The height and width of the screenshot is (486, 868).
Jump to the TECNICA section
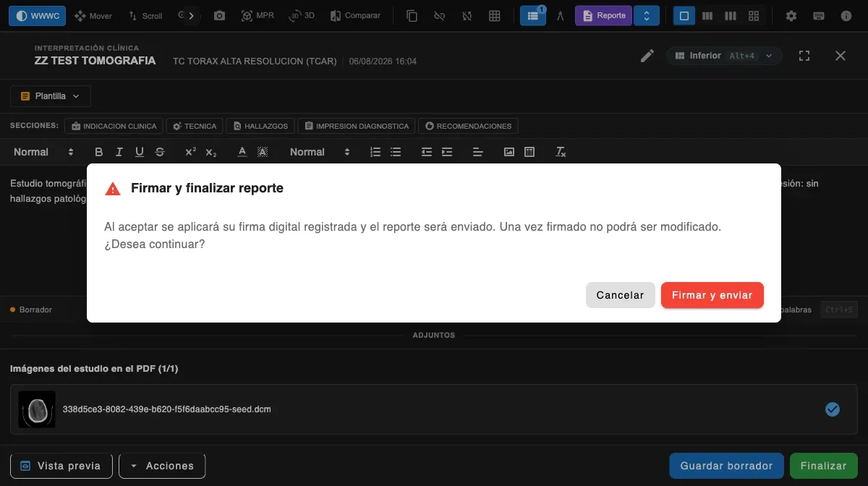click(x=193, y=126)
